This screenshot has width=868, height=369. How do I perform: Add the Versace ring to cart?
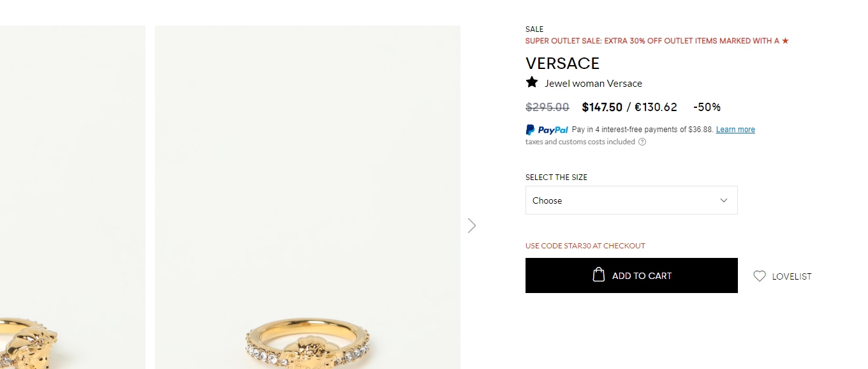tap(631, 276)
